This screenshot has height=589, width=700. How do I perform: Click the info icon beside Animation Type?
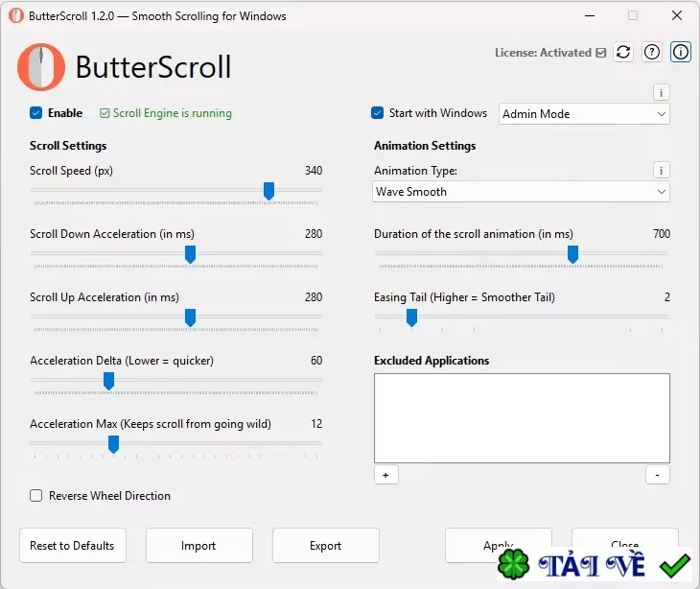pyautogui.click(x=661, y=170)
